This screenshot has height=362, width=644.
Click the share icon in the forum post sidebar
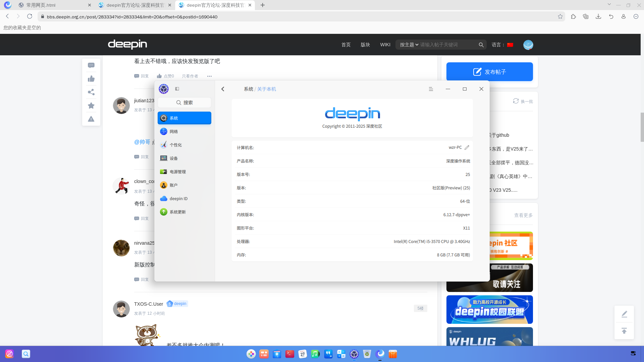[91, 92]
